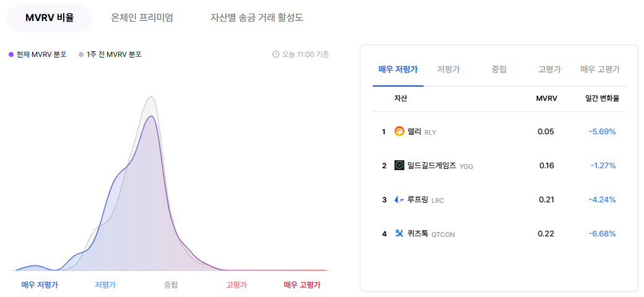Select the 저평가 tab in the asset panel
Image resolution: width=644 pixels, height=297 pixels.
(x=448, y=69)
